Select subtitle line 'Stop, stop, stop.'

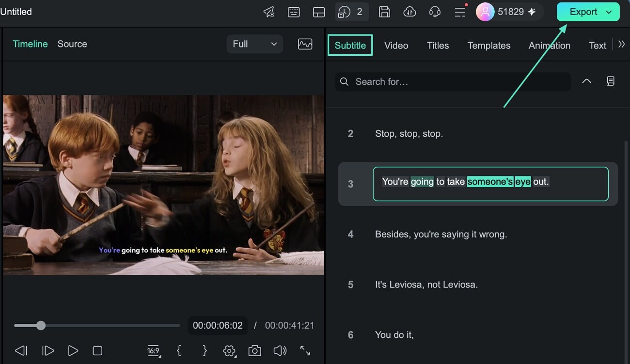409,134
